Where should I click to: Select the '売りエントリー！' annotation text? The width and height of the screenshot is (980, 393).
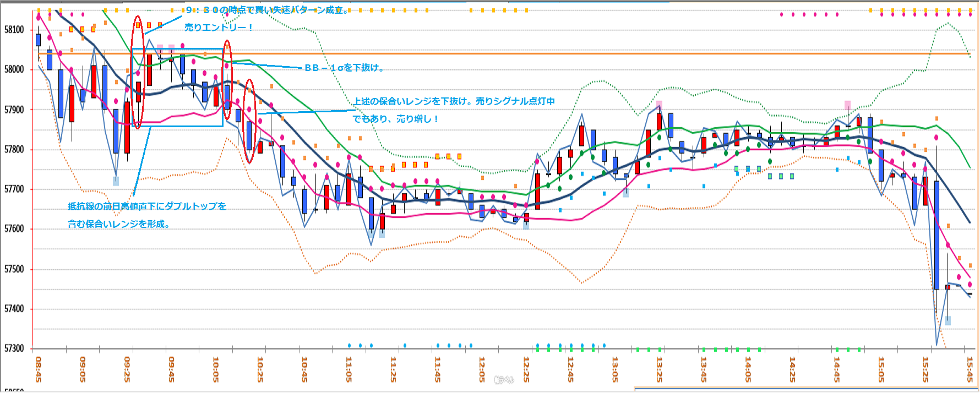tap(218, 28)
